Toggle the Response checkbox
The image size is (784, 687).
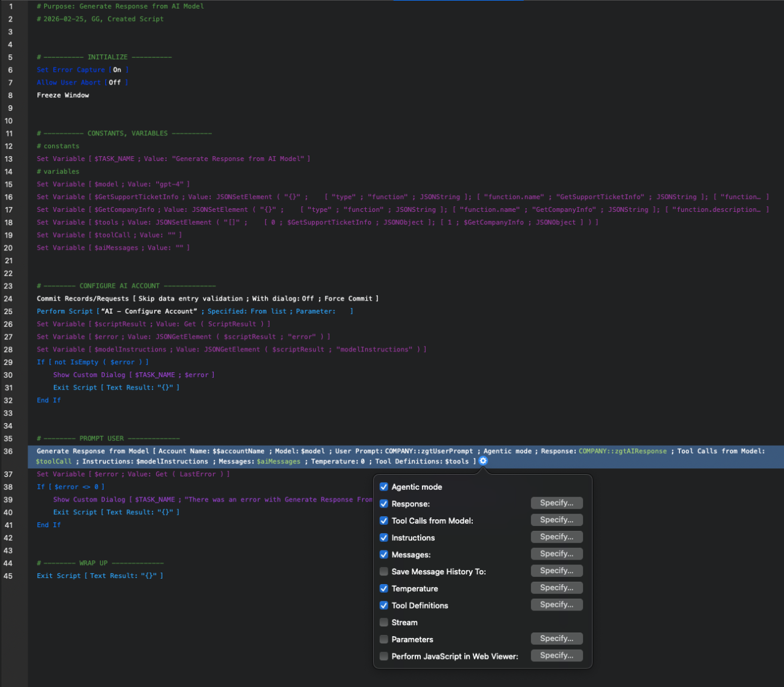point(384,504)
